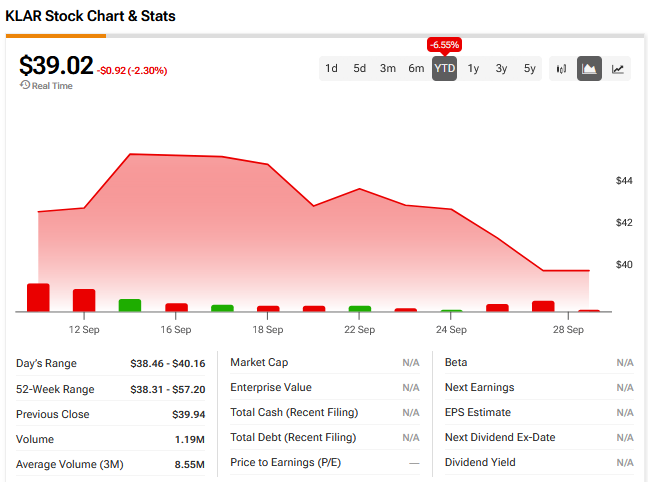
Task: Click the Day's Range value $38.46 - $40.16
Action: (168, 364)
